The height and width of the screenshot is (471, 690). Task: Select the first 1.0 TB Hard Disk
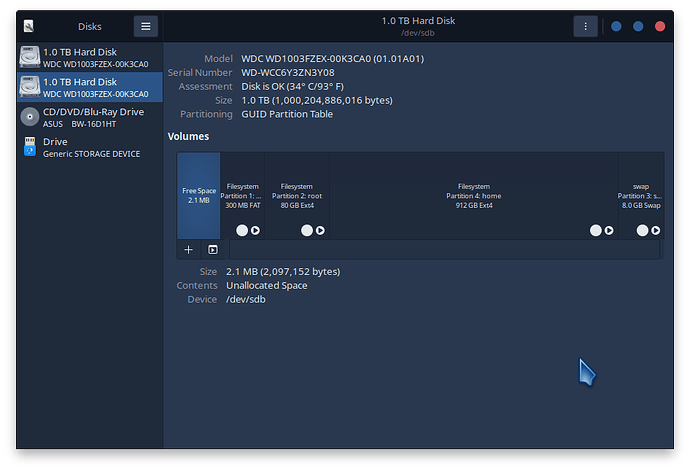click(90, 57)
